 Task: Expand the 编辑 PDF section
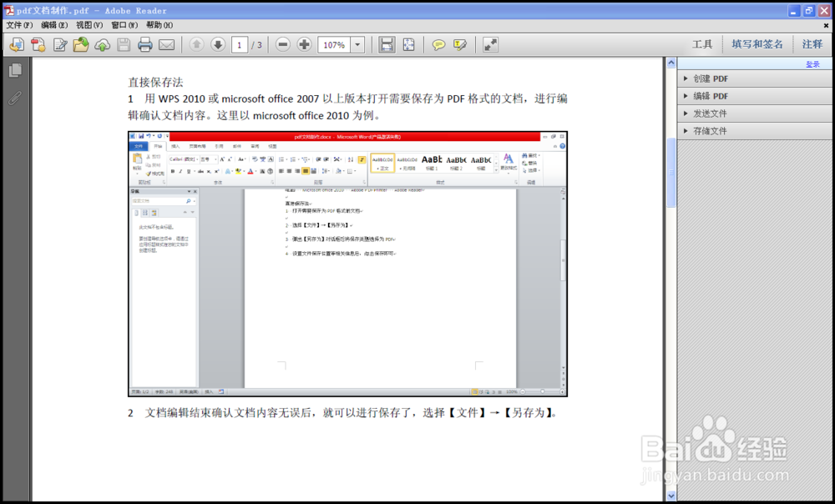coord(755,96)
